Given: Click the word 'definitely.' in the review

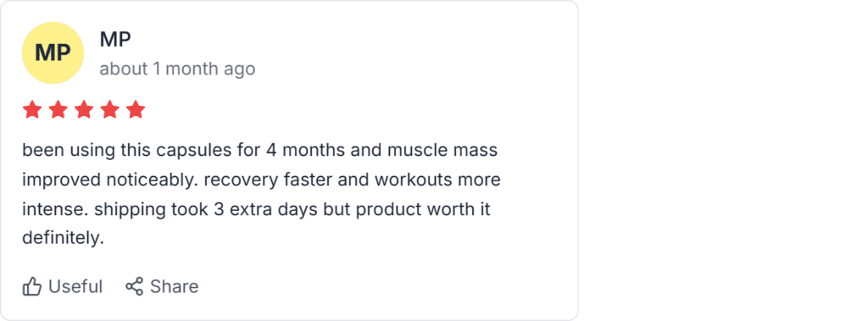Looking at the screenshot, I should (63, 238).
